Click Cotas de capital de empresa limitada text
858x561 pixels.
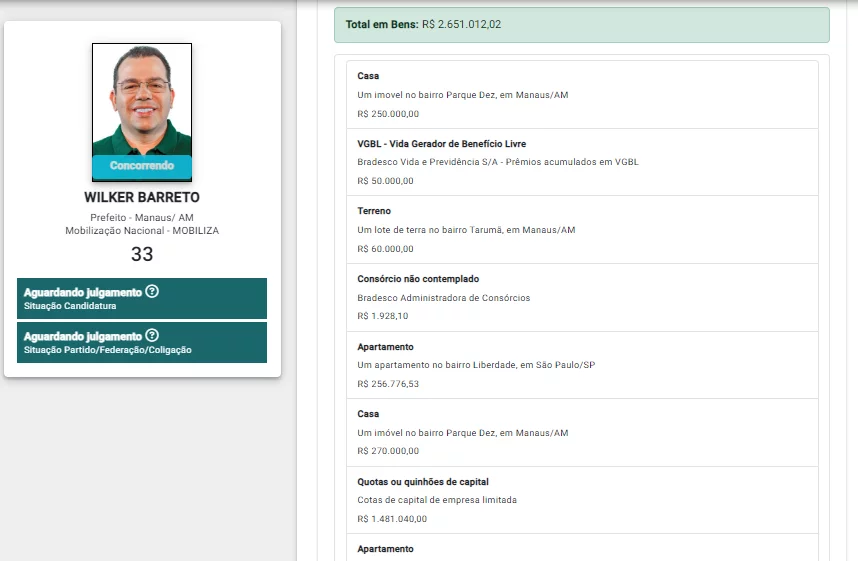coord(437,500)
